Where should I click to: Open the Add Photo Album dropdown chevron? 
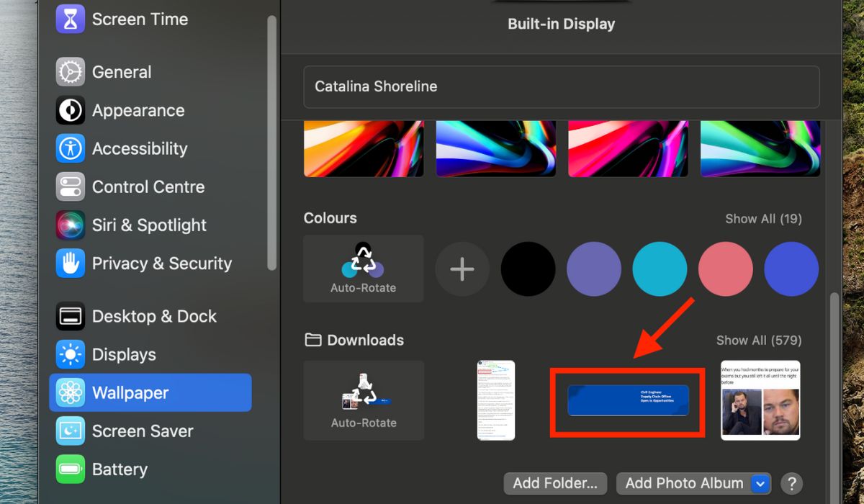click(x=760, y=483)
